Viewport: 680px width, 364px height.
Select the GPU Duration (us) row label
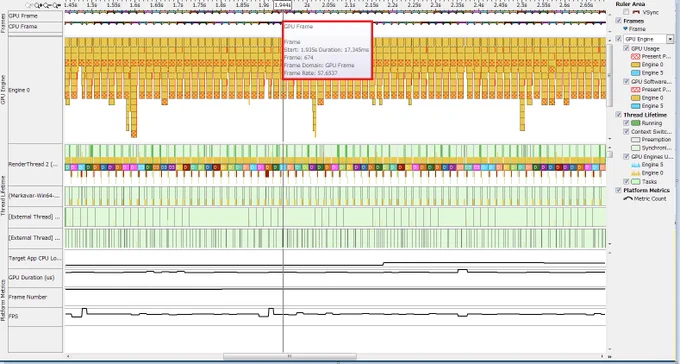32,278
